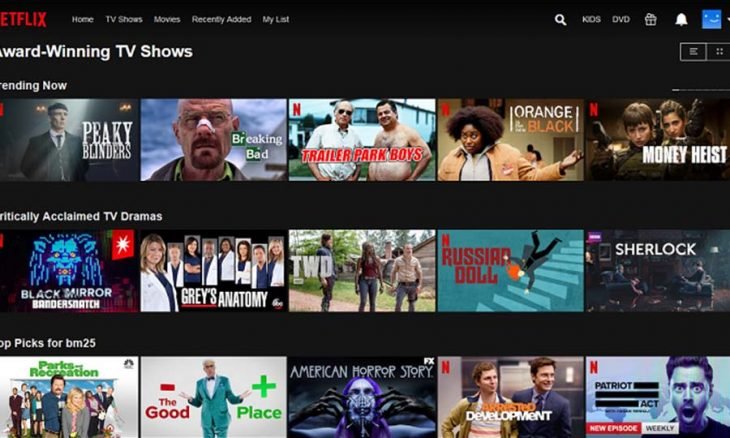Open the Black Mirror Bandersnatch card
Screen dimensions: 730x438
(x=69, y=270)
